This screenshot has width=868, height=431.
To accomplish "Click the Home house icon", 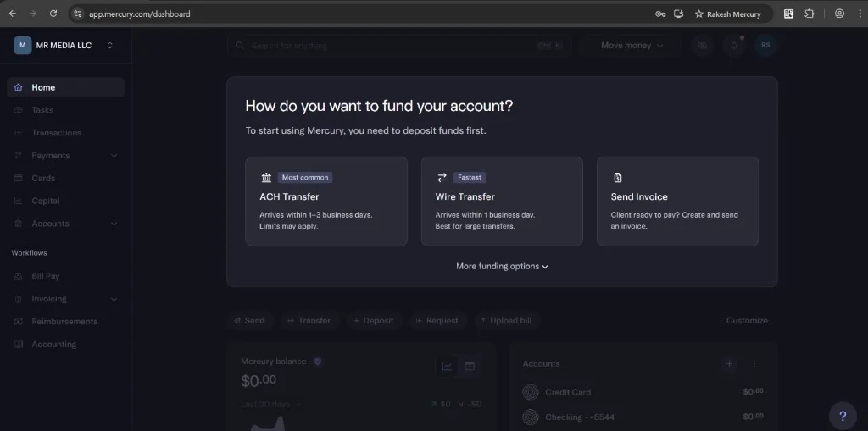I will coord(19,87).
